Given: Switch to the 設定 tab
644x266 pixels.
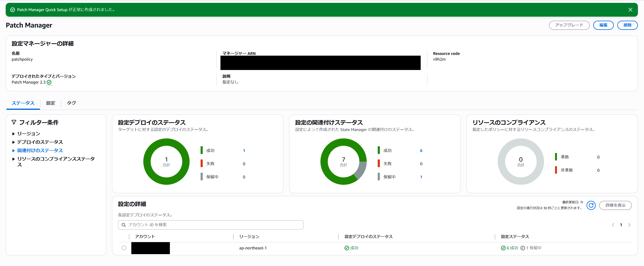Looking at the screenshot, I should click(51, 103).
